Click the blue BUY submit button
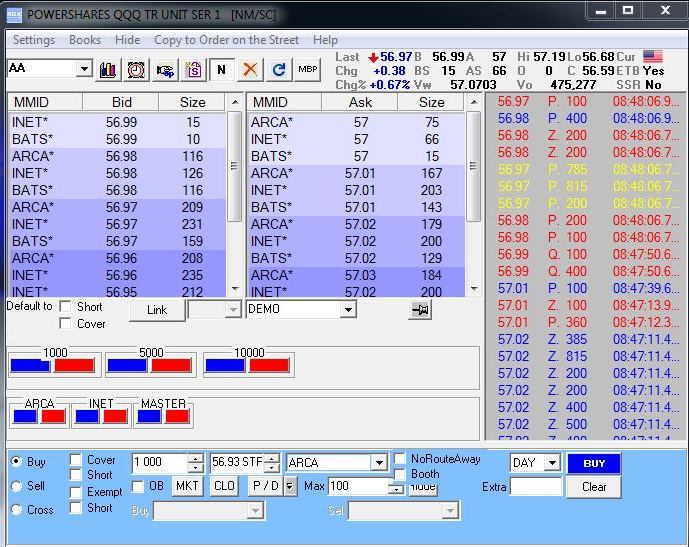The height and width of the screenshot is (547, 689). pyautogui.click(x=594, y=464)
